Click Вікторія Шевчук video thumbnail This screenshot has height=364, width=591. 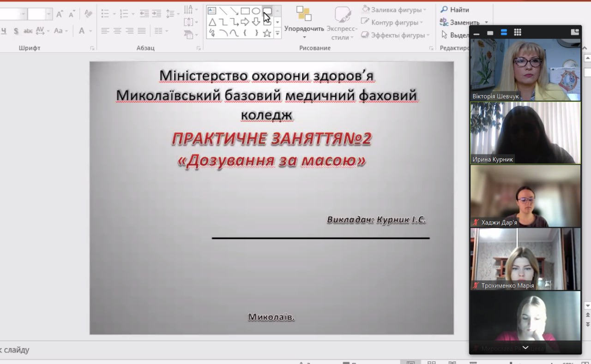(x=525, y=70)
